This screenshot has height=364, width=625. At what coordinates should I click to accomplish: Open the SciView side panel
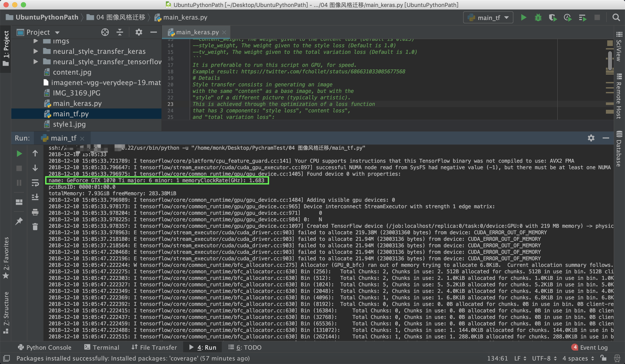click(619, 47)
